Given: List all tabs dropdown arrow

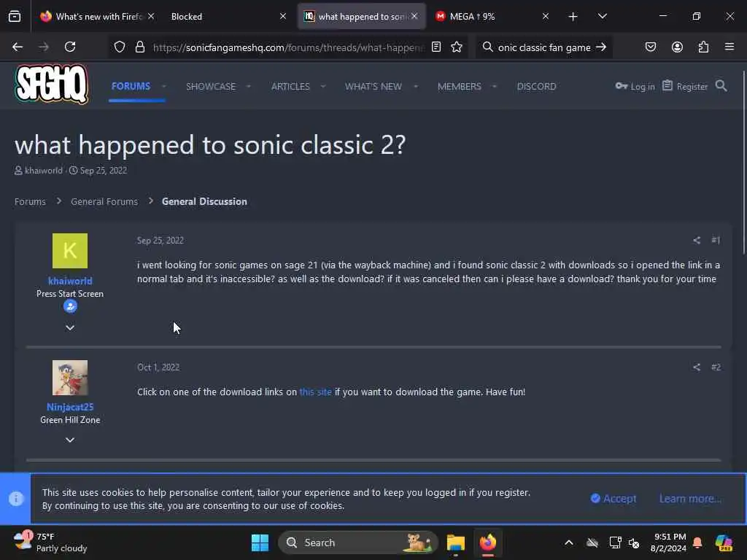Looking at the screenshot, I should click(602, 17).
